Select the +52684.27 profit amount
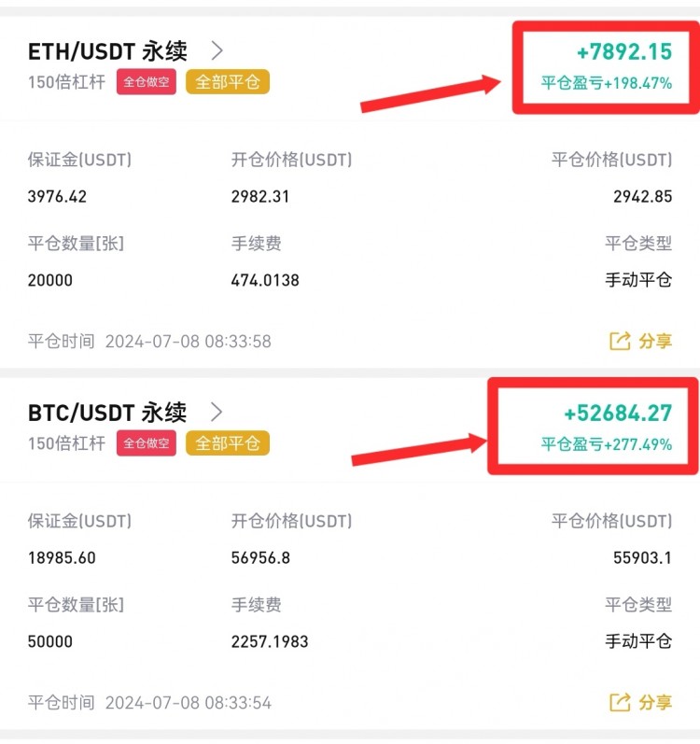Image resolution: width=700 pixels, height=744 pixels. click(x=618, y=413)
